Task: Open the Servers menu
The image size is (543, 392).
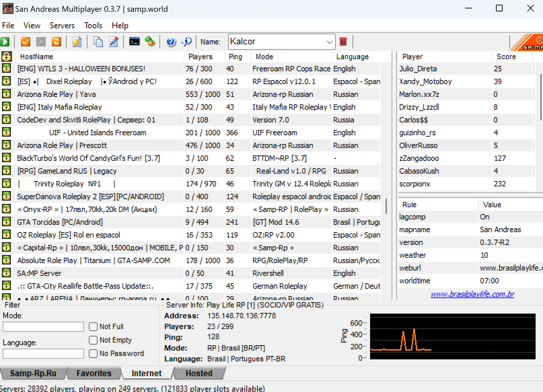Action: pos(62,26)
